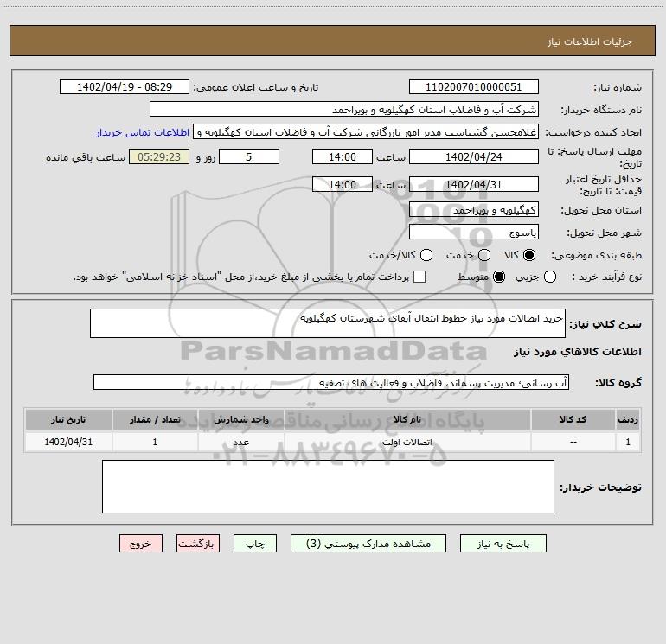The height and width of the screenshot is (644, 666).
Task: Click unit cell عدد in table
Action: point(240,442)
